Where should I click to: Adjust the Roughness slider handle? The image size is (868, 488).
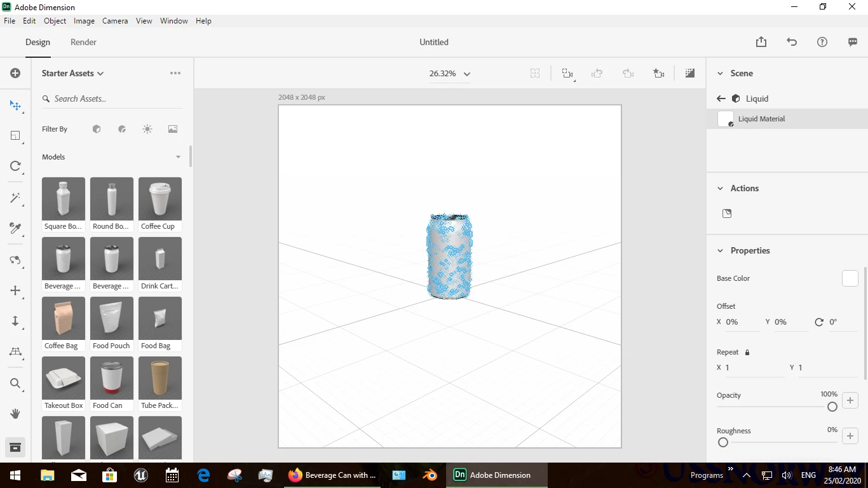(722, 442)
